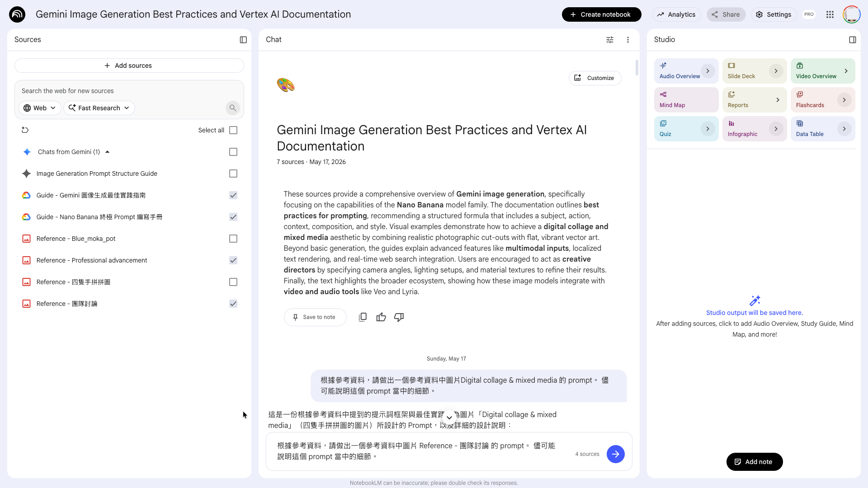Screen dimensions: 868x488
Task: Save the summary to note
Action: click(x=315, y=317)
